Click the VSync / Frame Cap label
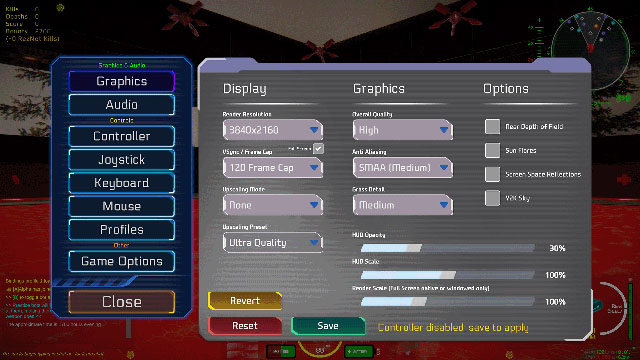Image resolution: width=640 pixels, height=360 pixels. pos(247,152)
